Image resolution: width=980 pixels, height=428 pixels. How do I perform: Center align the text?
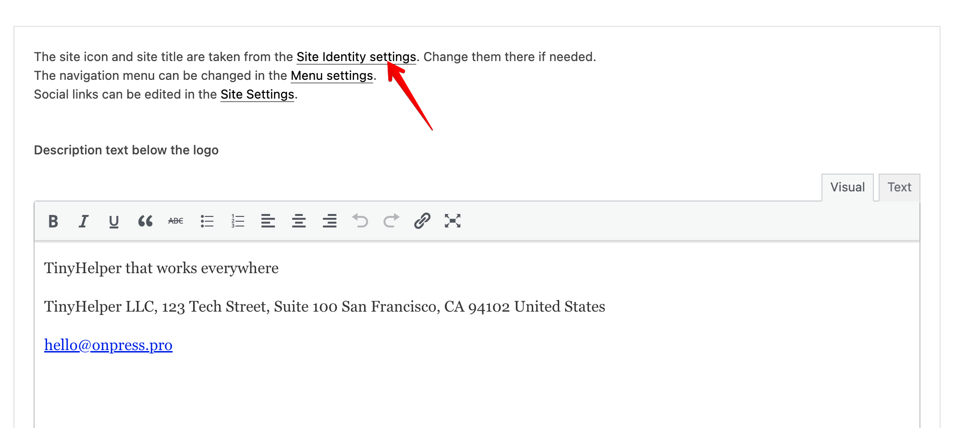point(299,221)
